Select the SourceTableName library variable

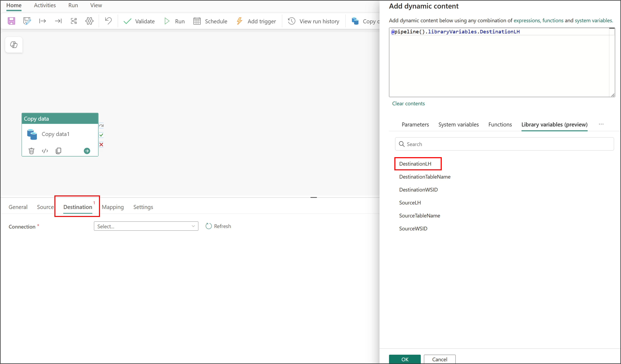(419, 216)
